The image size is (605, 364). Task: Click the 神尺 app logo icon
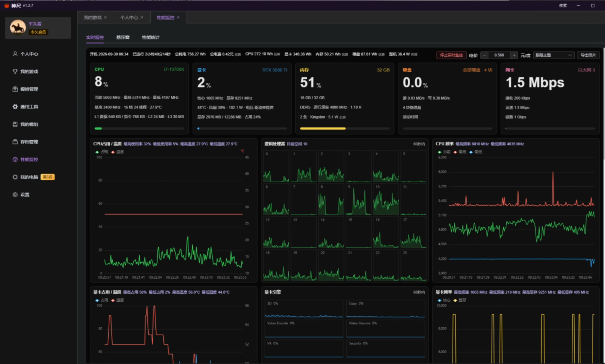[6, 5]
